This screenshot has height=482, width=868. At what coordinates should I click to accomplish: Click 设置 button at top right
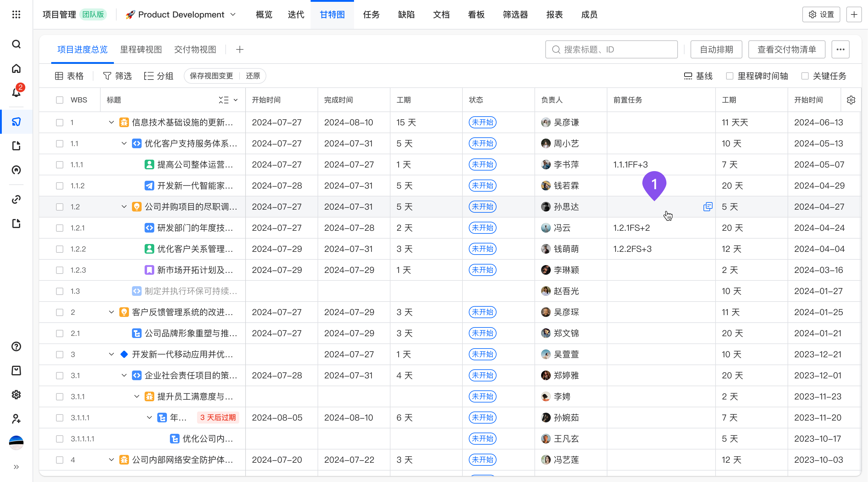coord(821,14)
